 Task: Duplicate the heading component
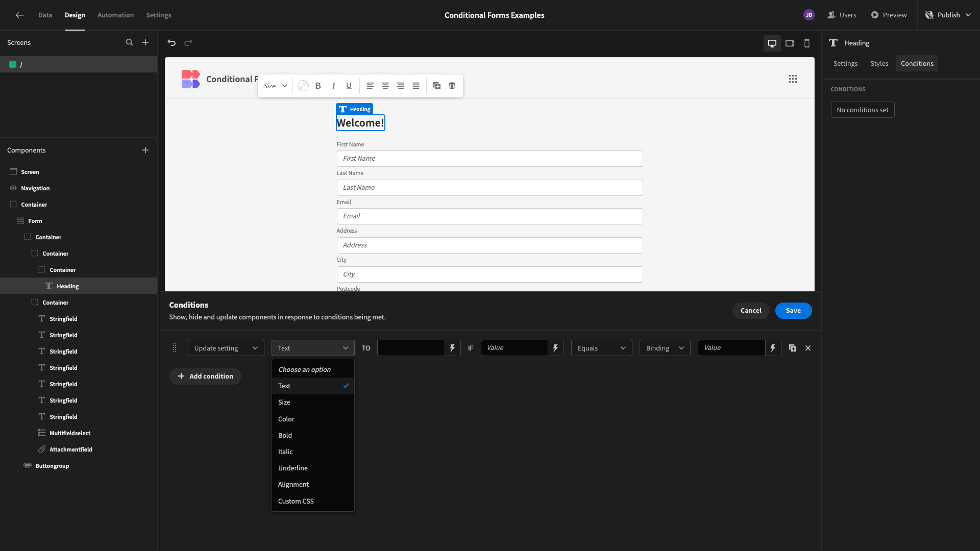437,86
